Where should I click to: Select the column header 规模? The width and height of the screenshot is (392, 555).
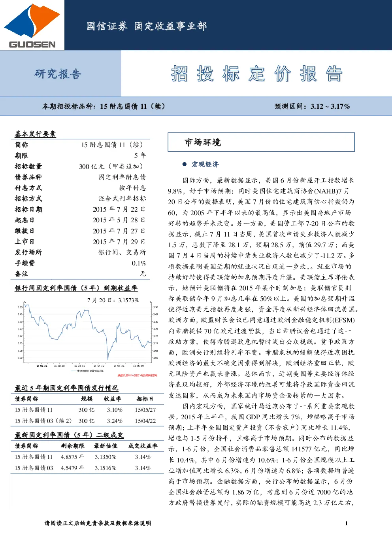[x=87, y=399]
